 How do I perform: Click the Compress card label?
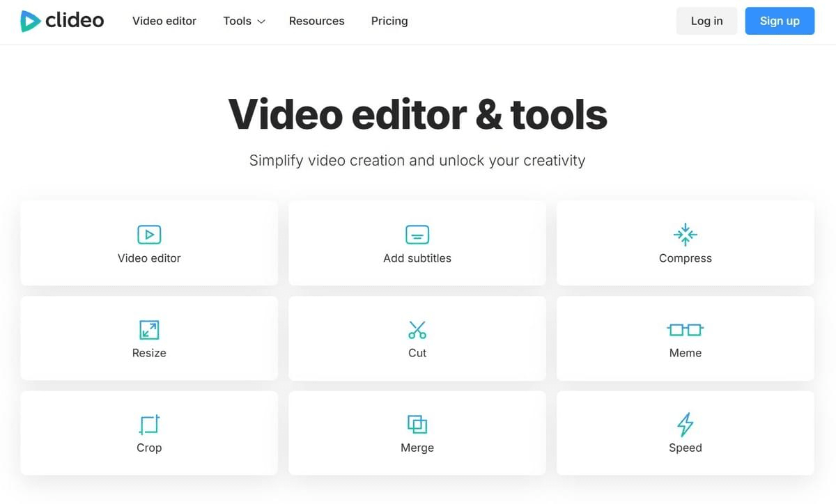point(686,258)
